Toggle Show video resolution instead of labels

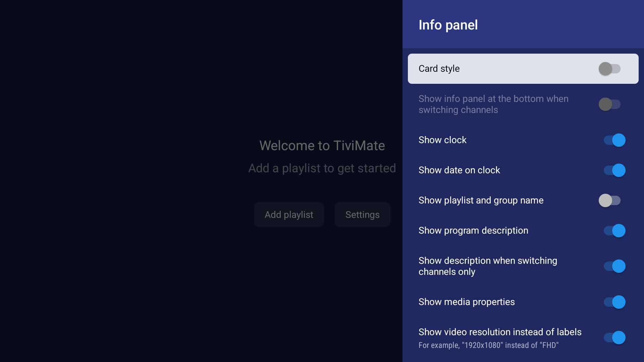614,338
